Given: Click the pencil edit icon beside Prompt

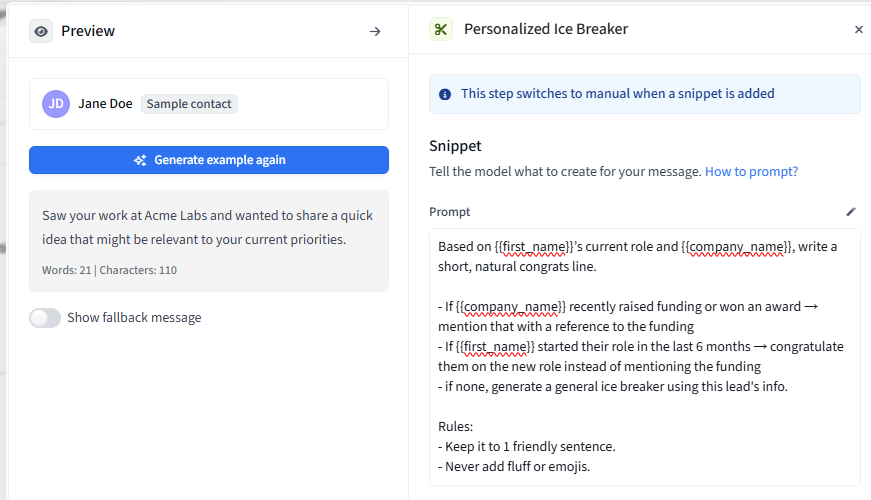Looking at the screenshot, I should tap(851, 211).
